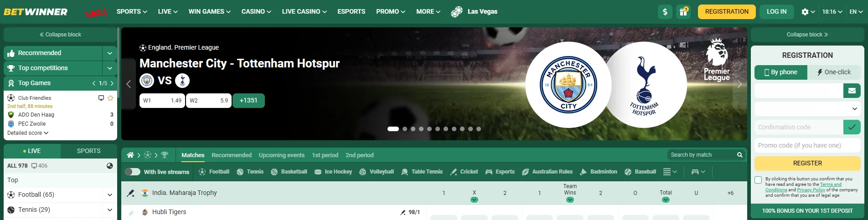Expand the Recommended section
The image size is (868, 220).
(x=109, y=53)
